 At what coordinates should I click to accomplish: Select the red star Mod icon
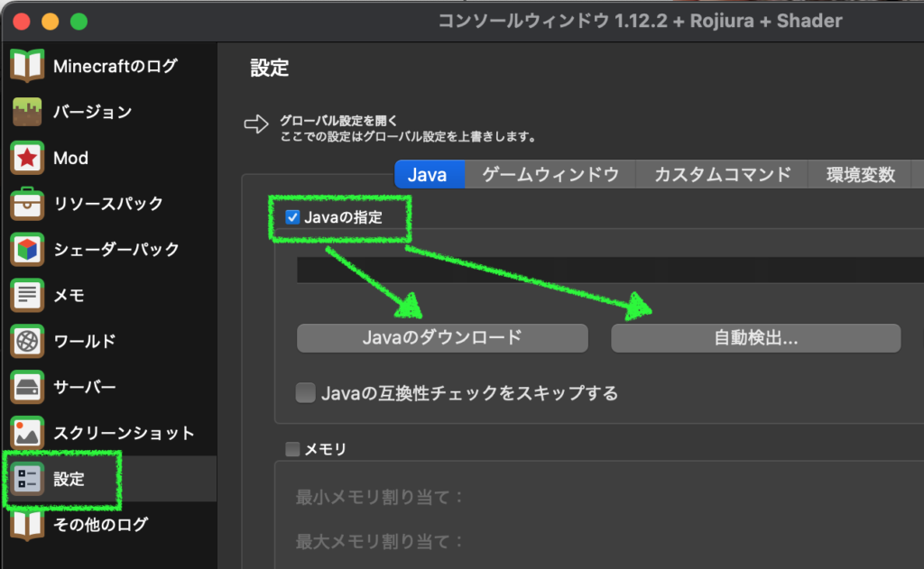tap(27, 158)
